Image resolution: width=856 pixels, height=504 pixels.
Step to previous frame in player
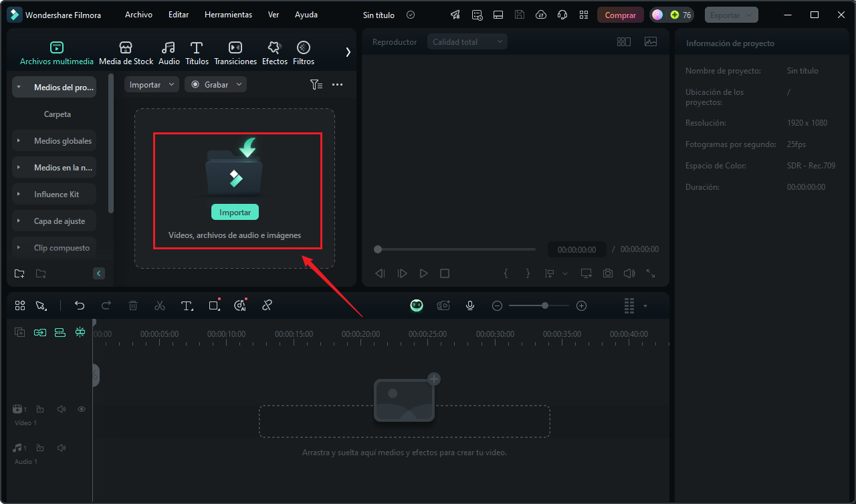(x=380, y=273)
